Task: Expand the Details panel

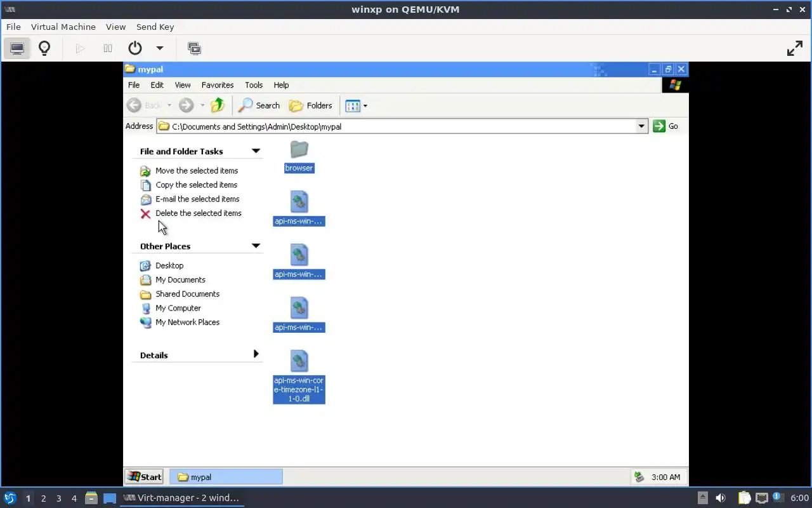Action: [256, 354]
